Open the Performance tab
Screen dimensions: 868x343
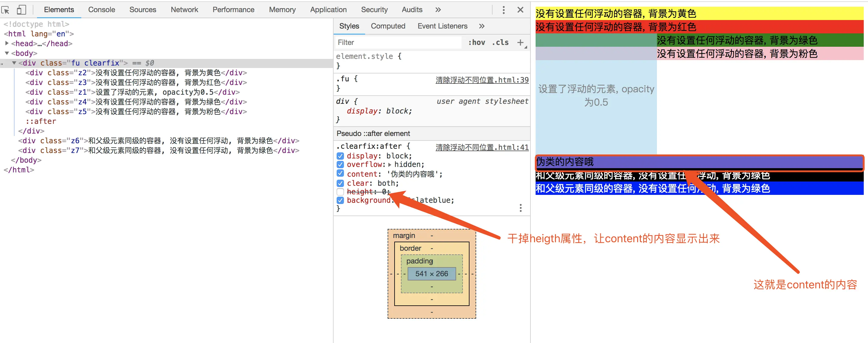[x=233, y=10]
